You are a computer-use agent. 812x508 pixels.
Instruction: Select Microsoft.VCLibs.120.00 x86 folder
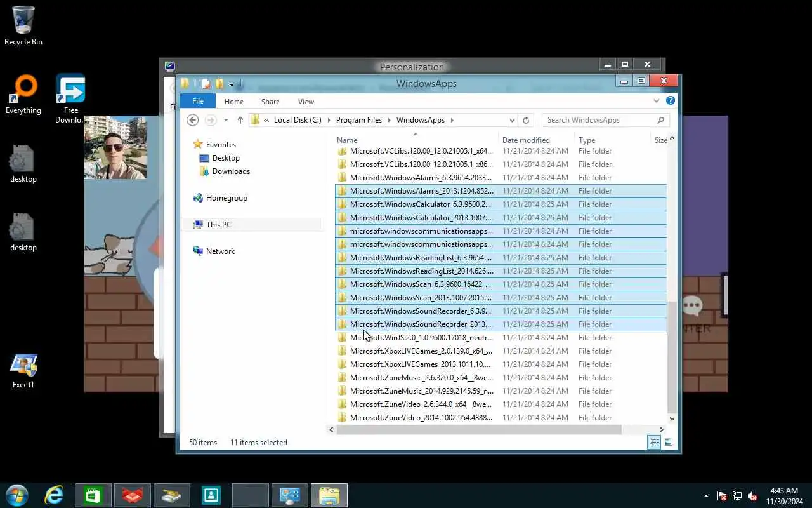point(501,164)
